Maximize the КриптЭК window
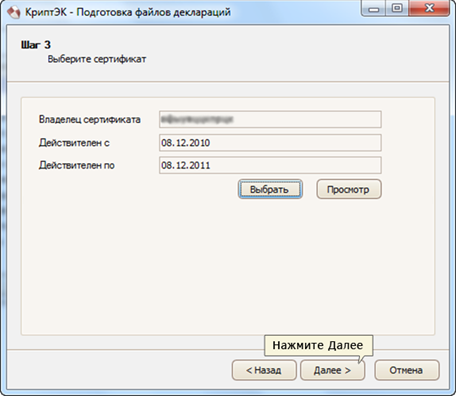This screenshot has height=396, width=456. tap(397, 9)
